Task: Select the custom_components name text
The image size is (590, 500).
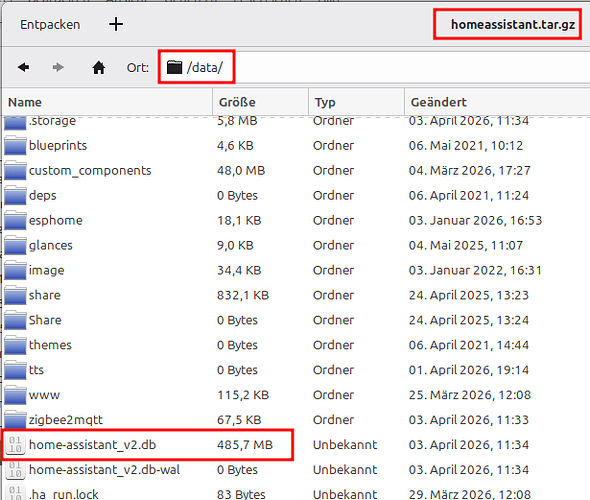Action: (x=90, y=171)
